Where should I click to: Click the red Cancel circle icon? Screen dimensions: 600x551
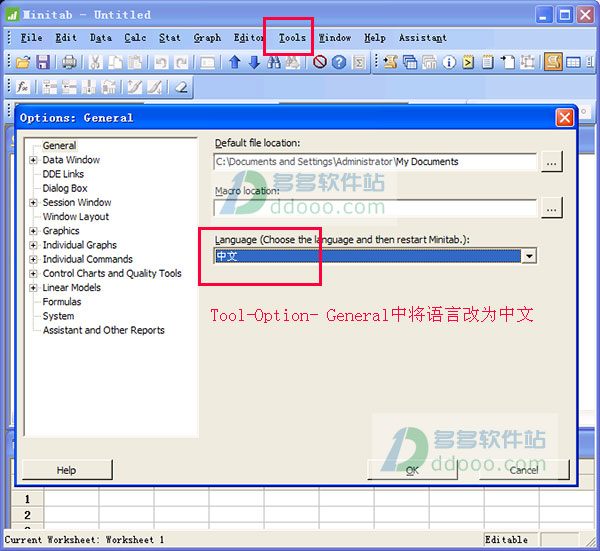pyautogui.click(x=320, y=62)
